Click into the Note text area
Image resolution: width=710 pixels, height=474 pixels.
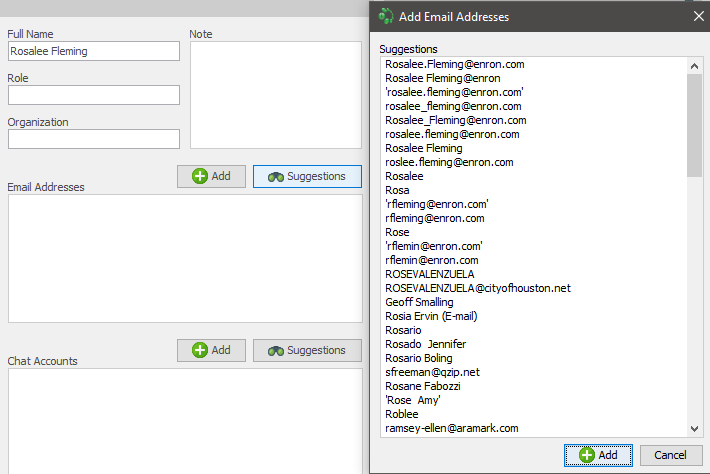(275, 92)
